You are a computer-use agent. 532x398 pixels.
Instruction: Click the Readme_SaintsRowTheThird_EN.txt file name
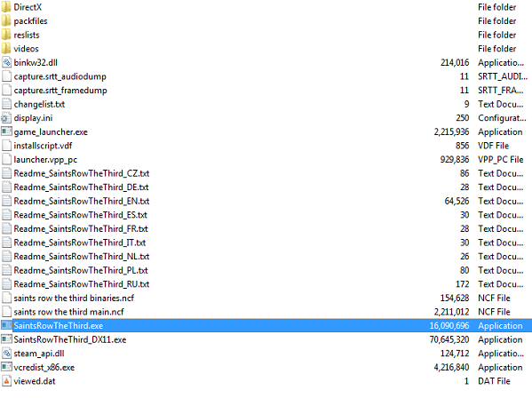82,201
